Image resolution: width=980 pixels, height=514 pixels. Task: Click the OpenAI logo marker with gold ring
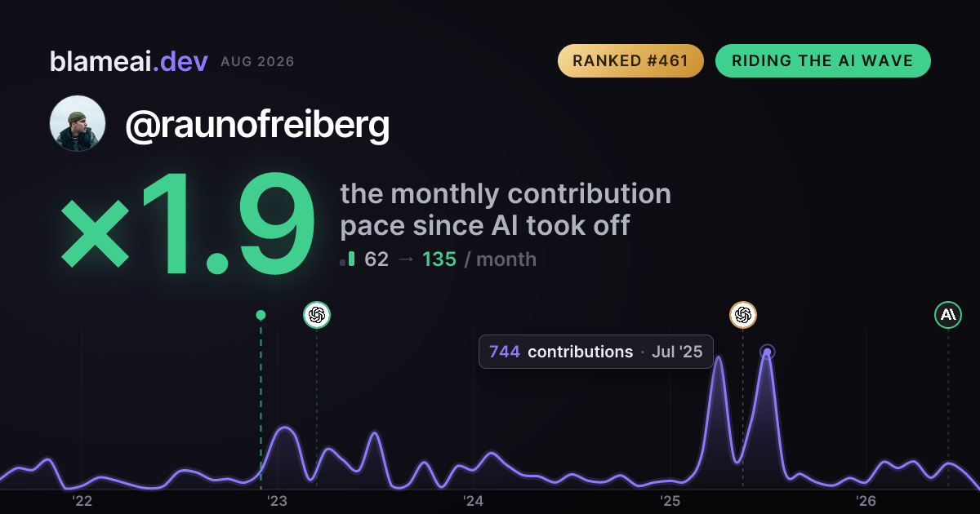pos(743,314)
